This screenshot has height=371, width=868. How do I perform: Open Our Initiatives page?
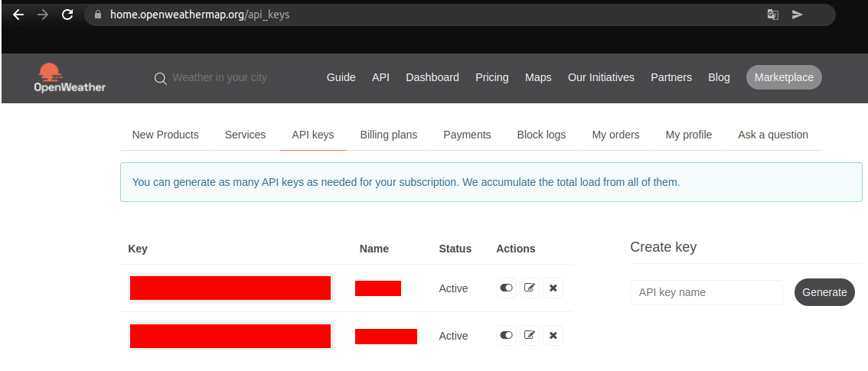tap(601, 77)
